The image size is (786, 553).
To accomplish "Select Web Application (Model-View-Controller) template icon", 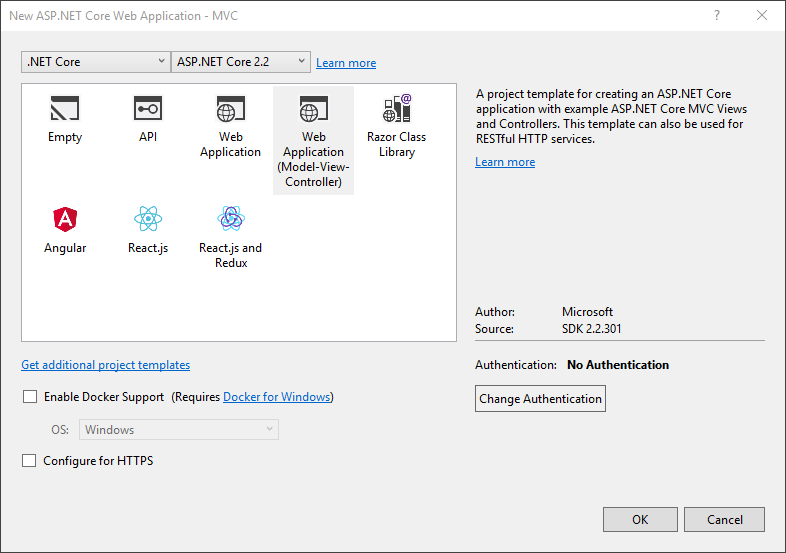I will click(x=314, y=108).
